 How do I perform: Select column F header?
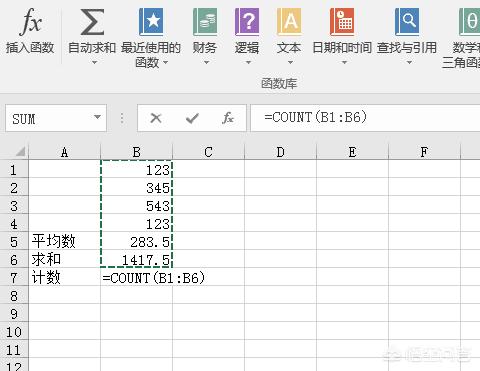[x=424, y=152]
